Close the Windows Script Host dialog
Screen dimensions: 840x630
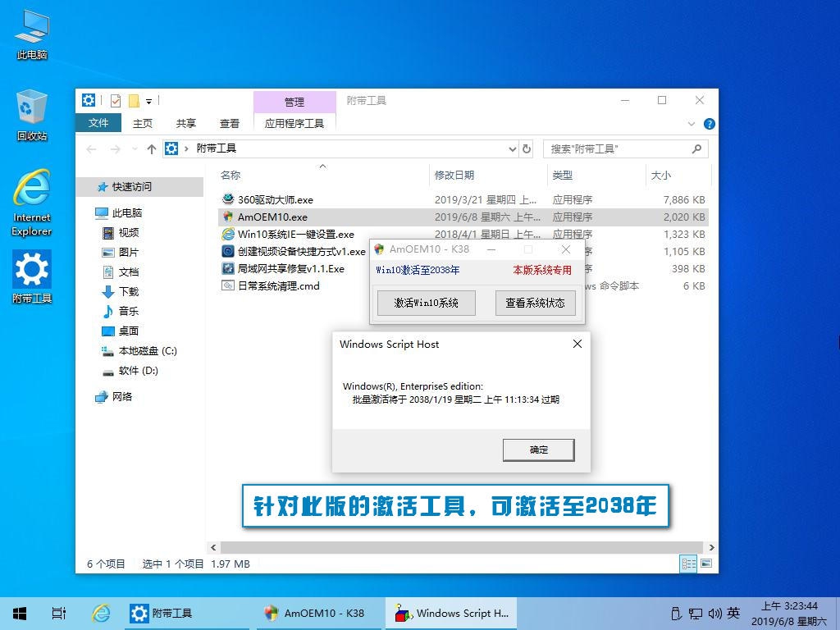click(577, 344)
